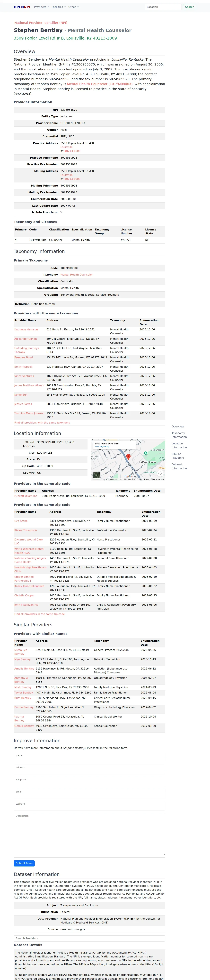Open provider Puckett Ullom Inc

click(x=26, y=496)
